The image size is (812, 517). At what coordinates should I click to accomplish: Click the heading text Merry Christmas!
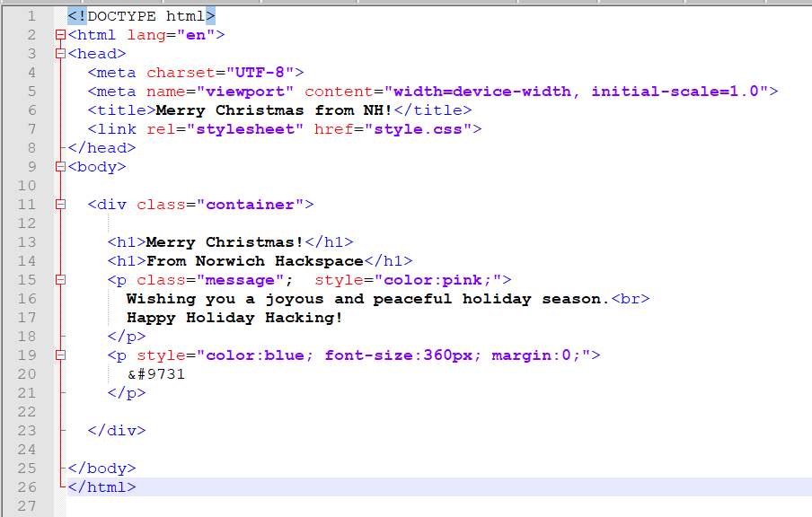225,242
